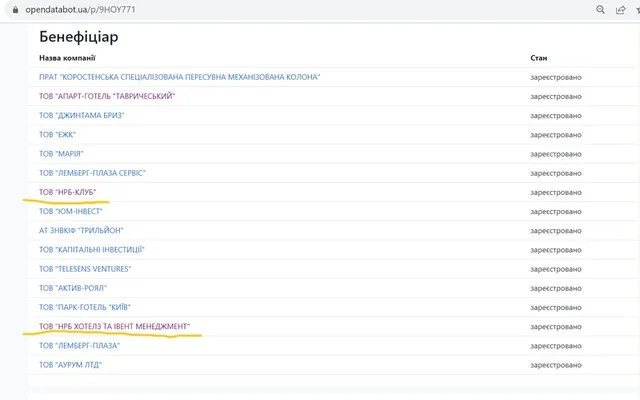Click "зареєстровано" status in "ПАРК-ГОТЕЛЬ" row
This screenshot has height=400, width=640.
[556, 307]
